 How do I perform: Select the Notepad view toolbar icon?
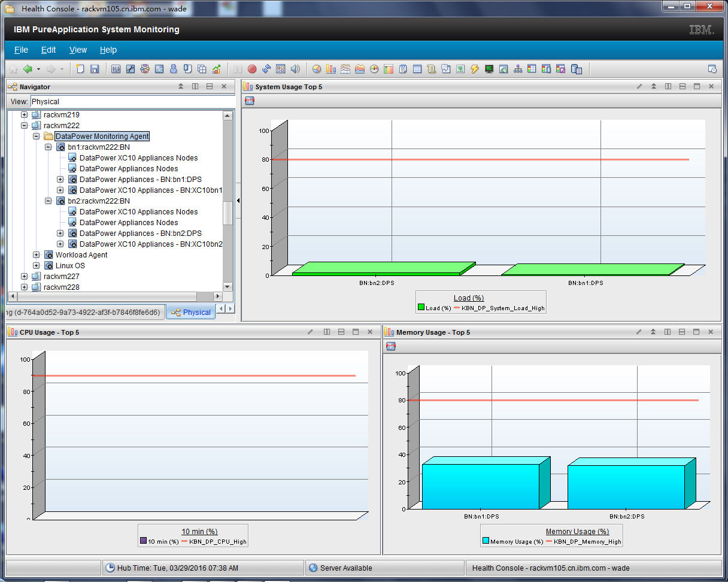[x=403, y=69]
